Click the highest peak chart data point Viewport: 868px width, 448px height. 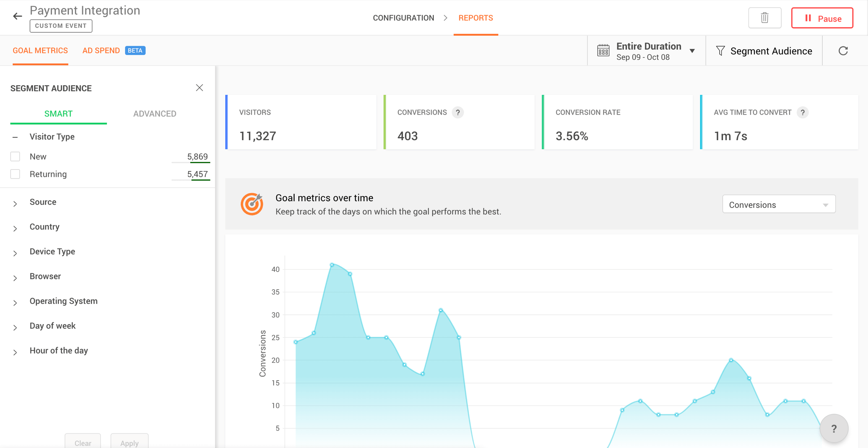pyautogui.click(x=332, y=265)
